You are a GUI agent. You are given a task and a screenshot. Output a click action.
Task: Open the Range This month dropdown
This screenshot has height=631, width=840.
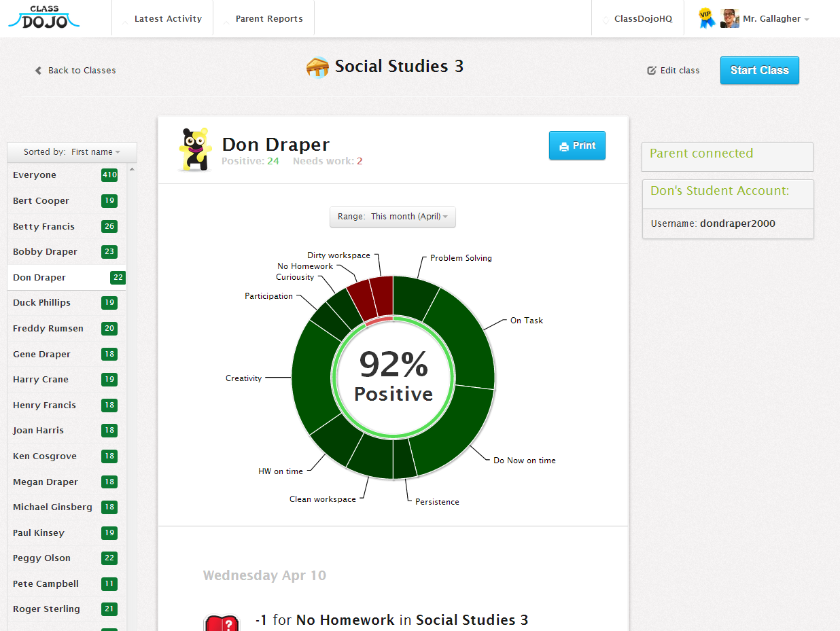tap(393, 217)
